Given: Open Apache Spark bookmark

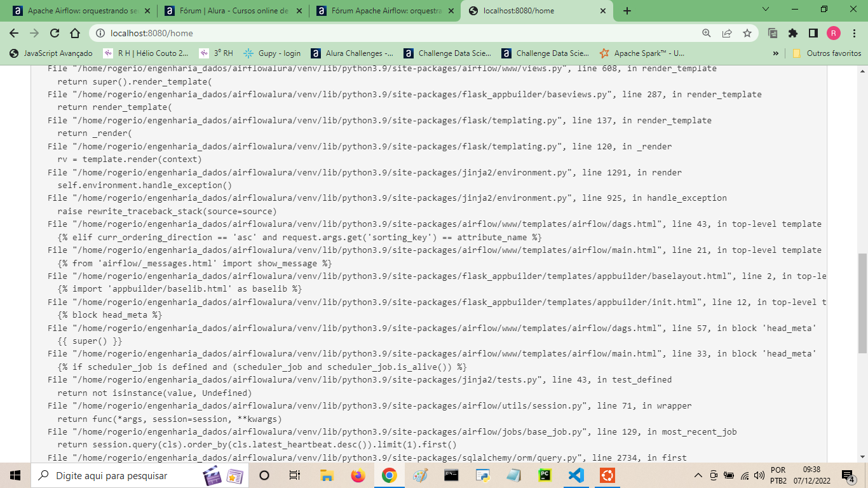Looking at the screenshot, I should pyautogui.click(x=642, y=53).
